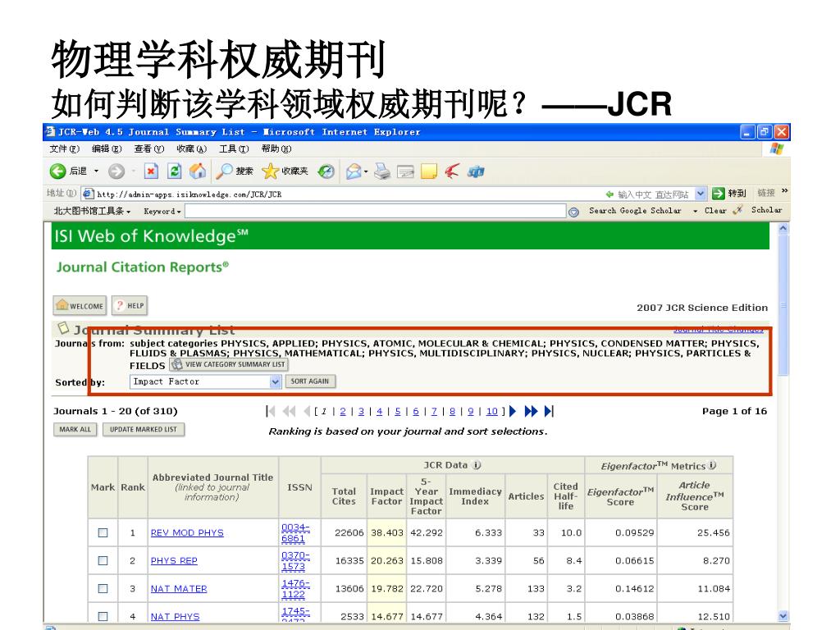Click the MARK ALL button

(x=75, y=430)
